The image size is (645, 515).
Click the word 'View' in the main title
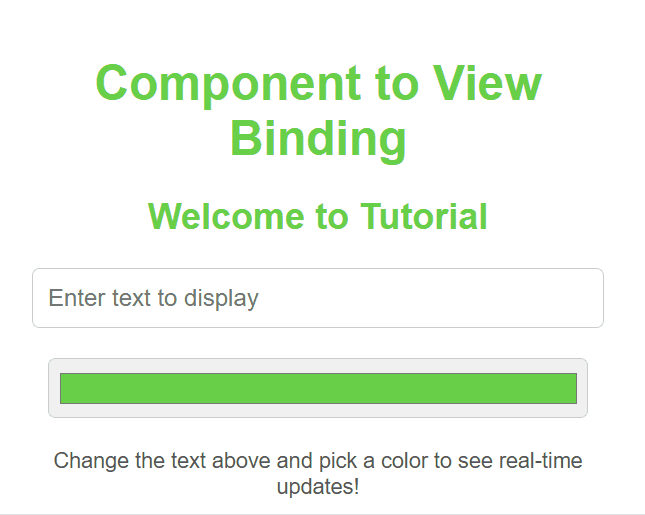(x=488, y=83)
